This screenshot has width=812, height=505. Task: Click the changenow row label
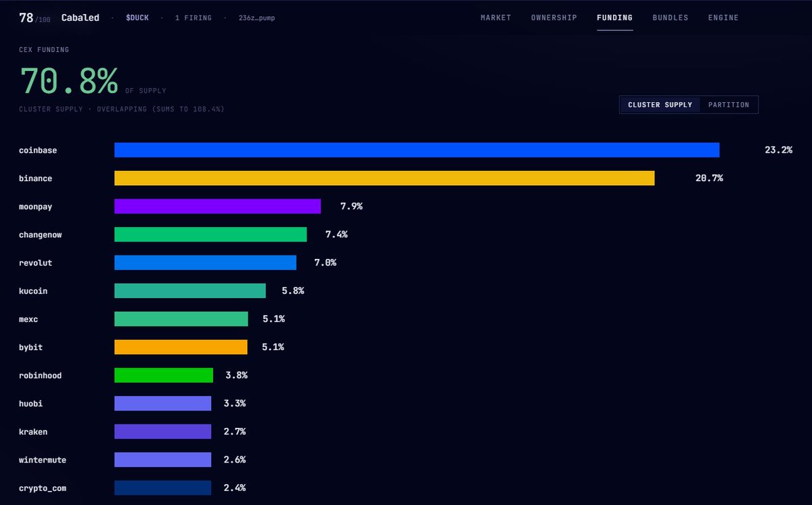41,235
